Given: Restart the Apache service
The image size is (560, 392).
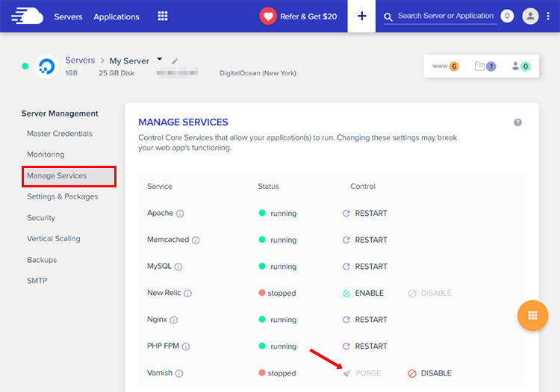Looking at the screenshot, I should pos(364,214).
